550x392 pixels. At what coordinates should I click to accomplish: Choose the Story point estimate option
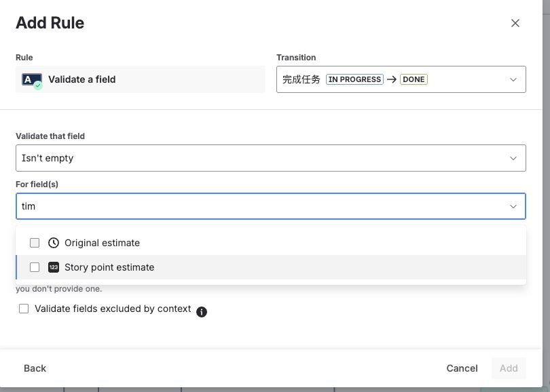pyautogui.click(x=109, y=267)
